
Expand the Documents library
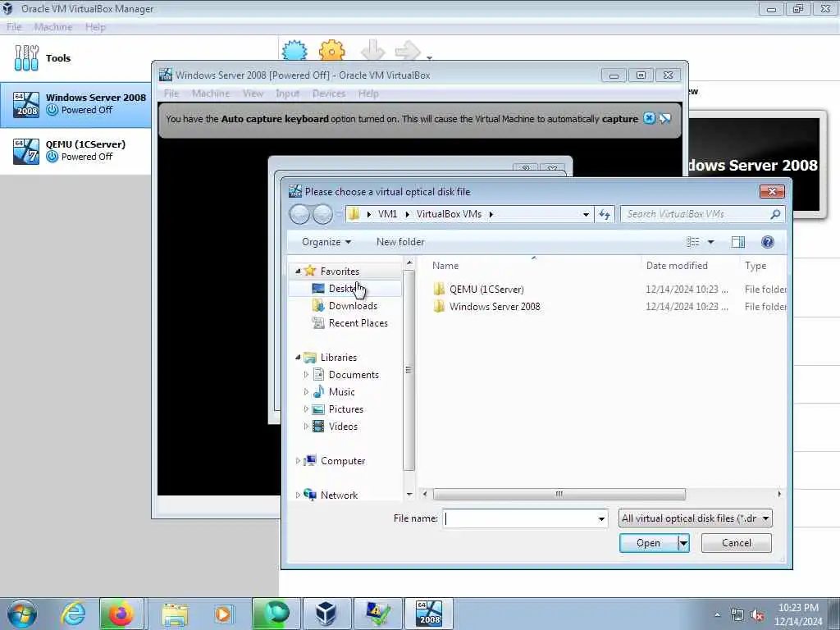coord(306,374)
